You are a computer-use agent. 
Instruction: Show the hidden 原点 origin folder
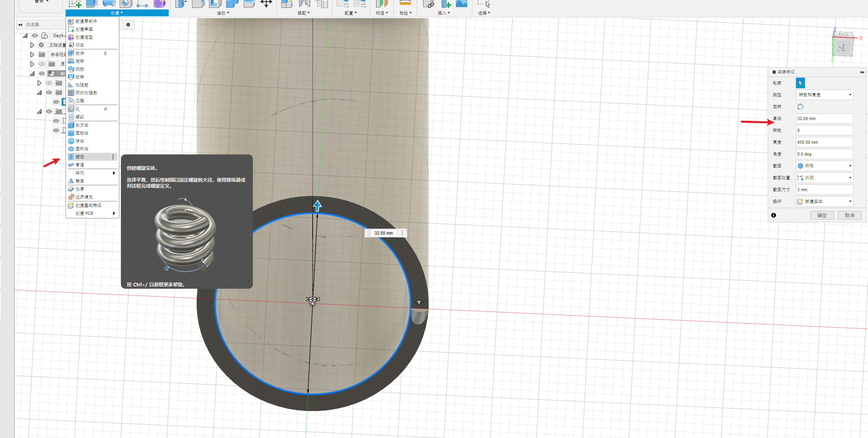point(42,64)
